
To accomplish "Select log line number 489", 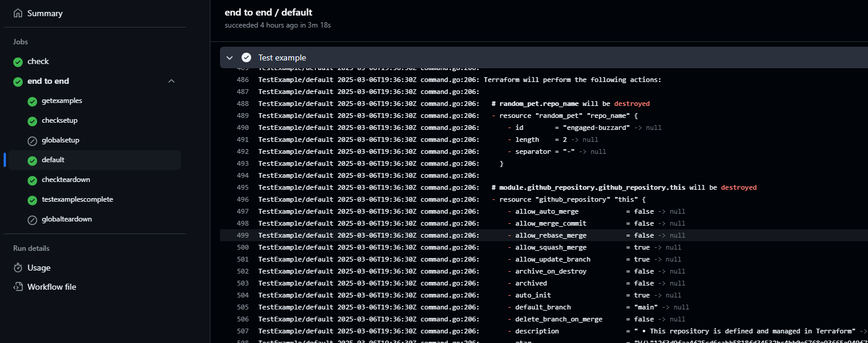I will 243,116.
